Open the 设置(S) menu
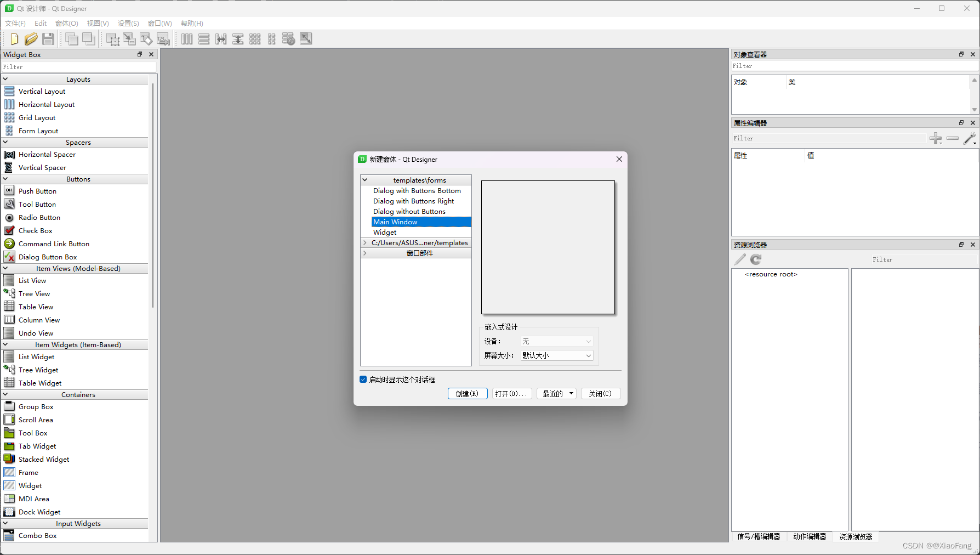Image resolution: width=980 pixels, height=555 pixels. [129, 24]
